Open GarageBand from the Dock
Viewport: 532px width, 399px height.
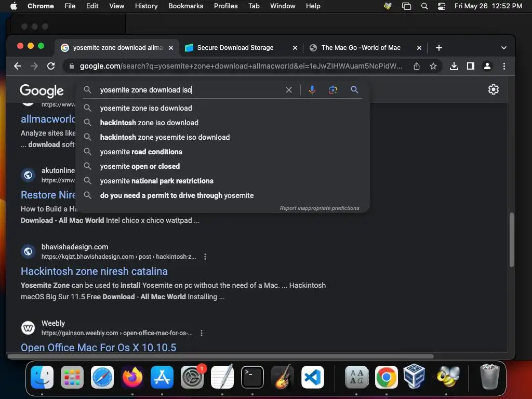[282, 377]
